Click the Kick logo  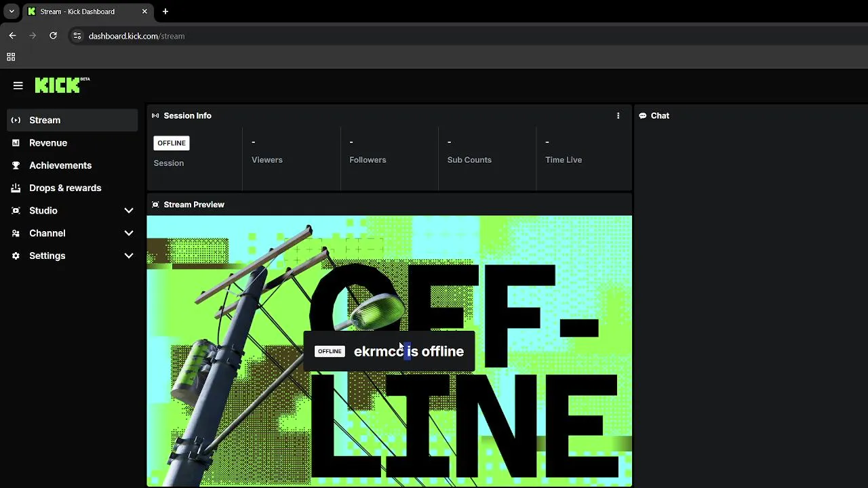click(x=62, y=85)
